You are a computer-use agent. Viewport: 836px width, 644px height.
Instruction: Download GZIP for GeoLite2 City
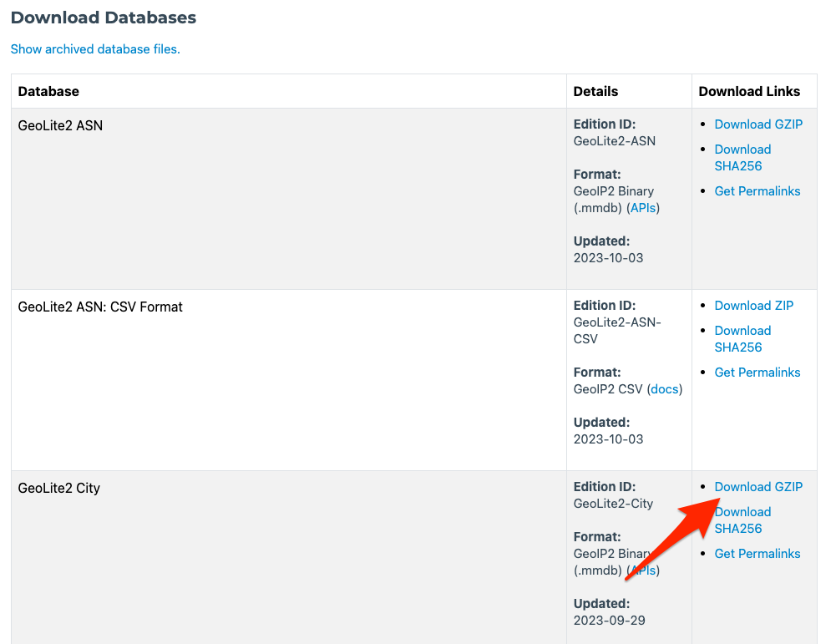[758, 487]
